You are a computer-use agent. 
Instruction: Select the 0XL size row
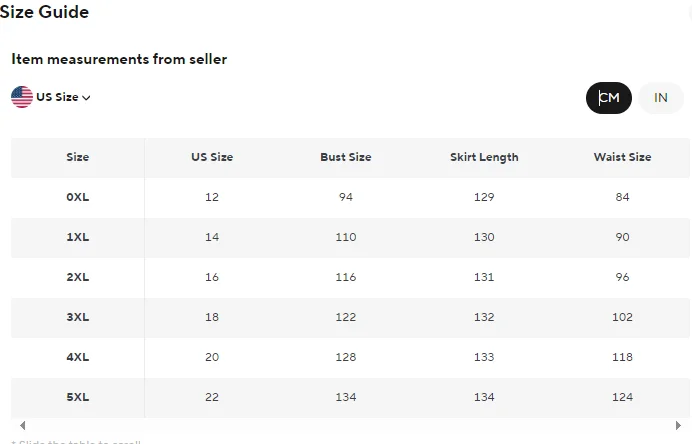(x=350, y=197)
